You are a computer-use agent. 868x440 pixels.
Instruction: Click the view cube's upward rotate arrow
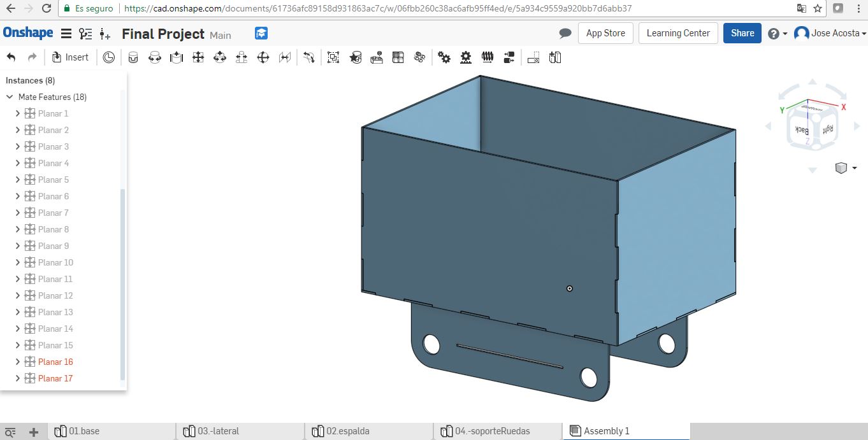coord(812,82)
